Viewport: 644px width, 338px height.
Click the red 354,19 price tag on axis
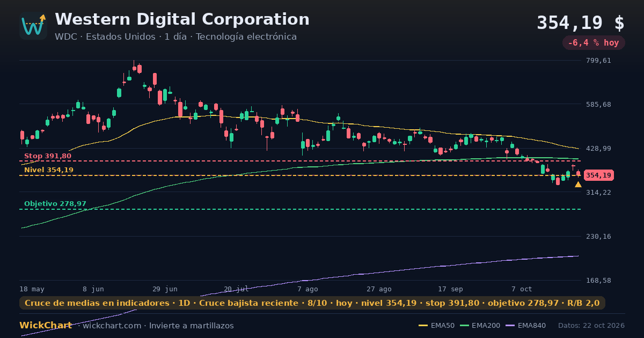[x=598, y=175]
